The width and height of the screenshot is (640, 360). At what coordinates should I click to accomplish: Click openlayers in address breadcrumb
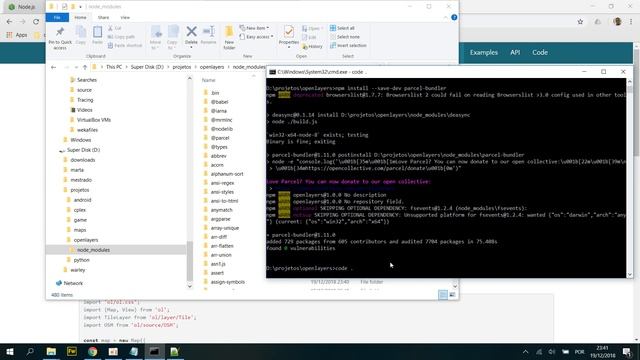(x=212, y=67)
